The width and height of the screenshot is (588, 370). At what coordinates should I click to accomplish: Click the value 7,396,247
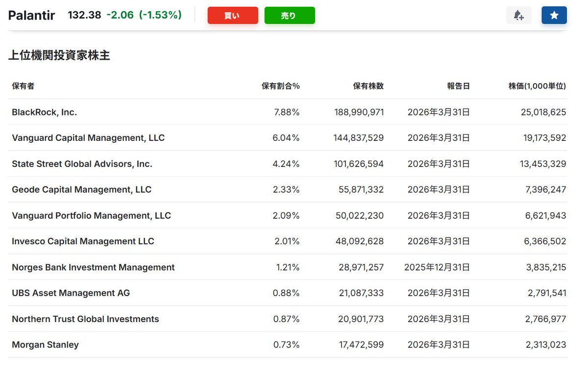pyautogui.click(x=547, y=190)
